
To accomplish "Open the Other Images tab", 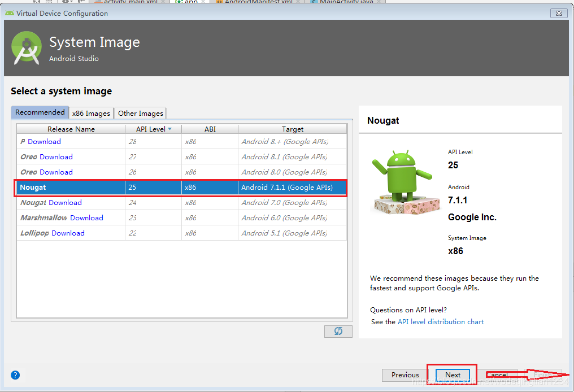I will (x=140, y=113).
